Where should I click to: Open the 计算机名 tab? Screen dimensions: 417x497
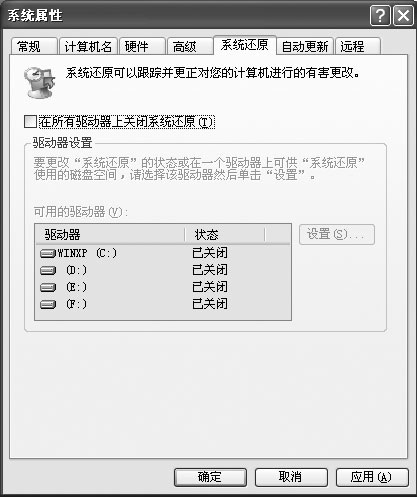88,46
